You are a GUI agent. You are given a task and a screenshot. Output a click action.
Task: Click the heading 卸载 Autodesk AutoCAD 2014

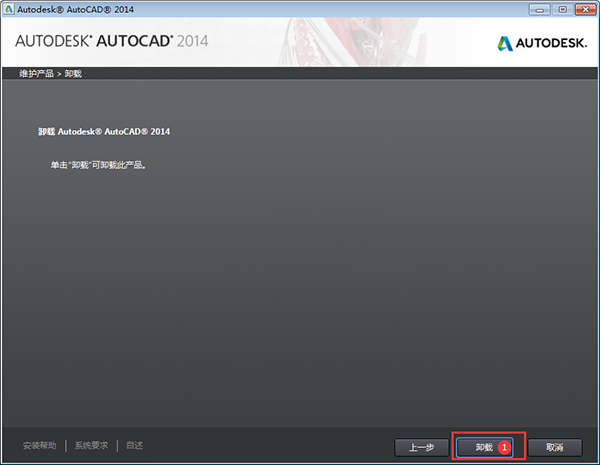(104, 132)
